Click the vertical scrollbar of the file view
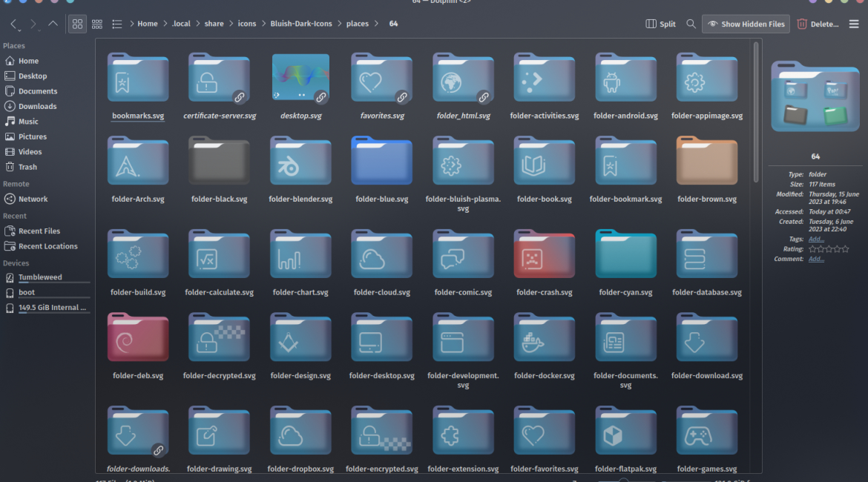The image size is (868, 482). coord(756,111)
